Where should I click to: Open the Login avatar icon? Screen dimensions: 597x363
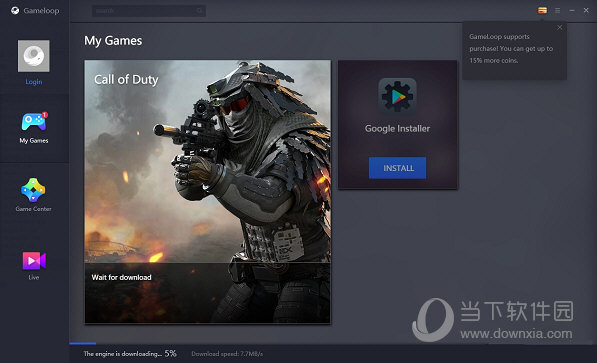34,56
